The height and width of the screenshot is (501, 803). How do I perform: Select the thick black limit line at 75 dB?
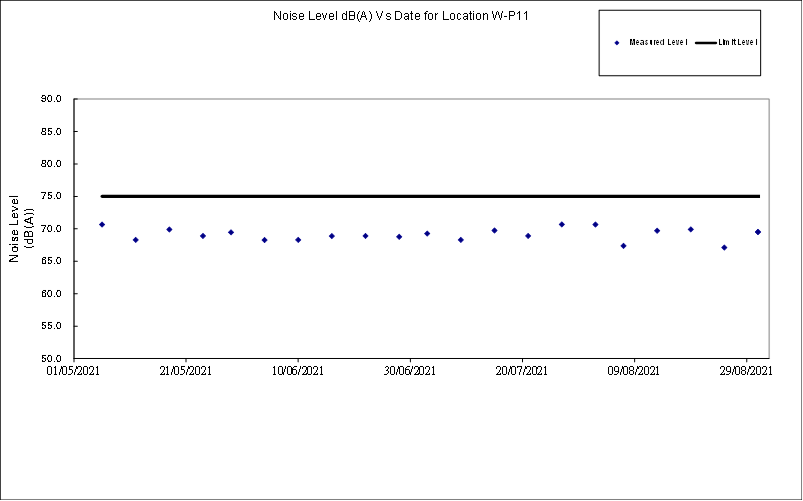430,196
